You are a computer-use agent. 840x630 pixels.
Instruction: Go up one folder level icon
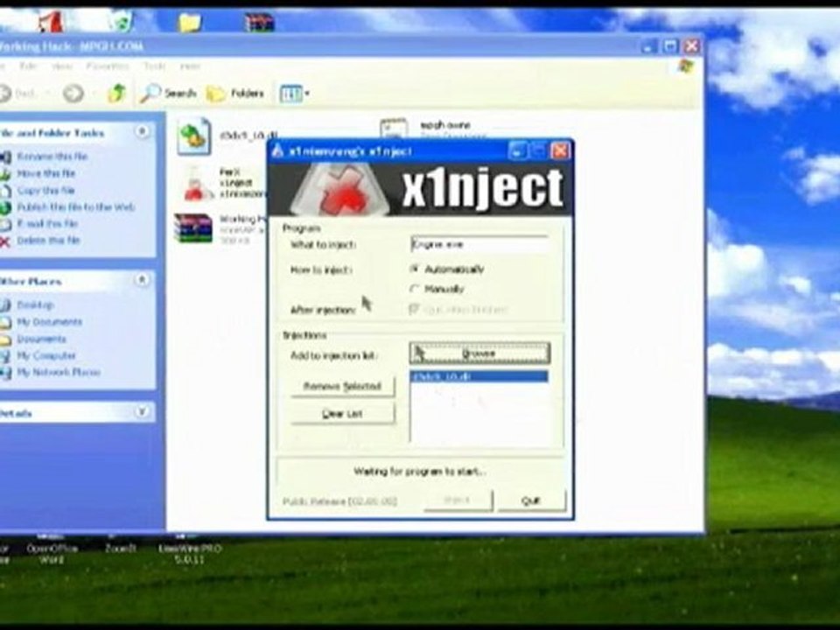point(116,94)
